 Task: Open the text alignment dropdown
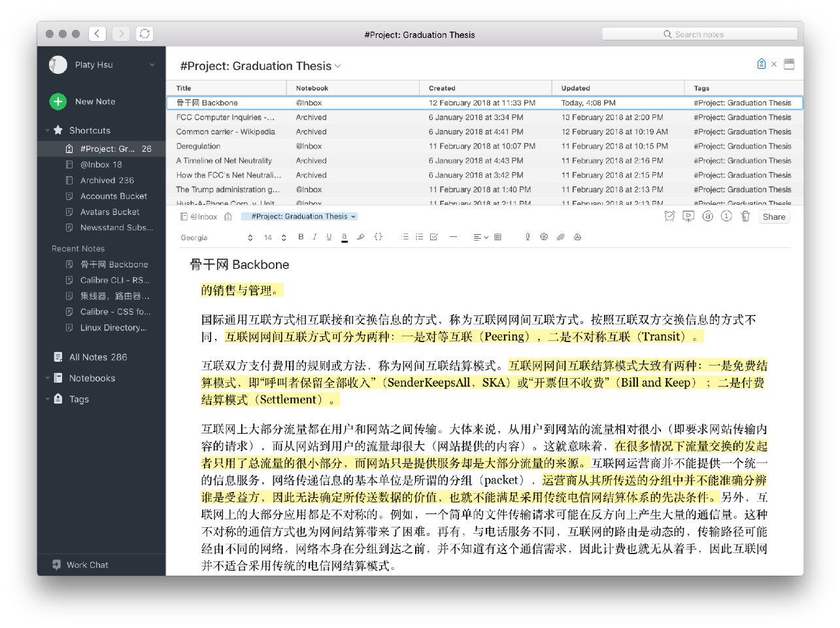coord(480,237)
